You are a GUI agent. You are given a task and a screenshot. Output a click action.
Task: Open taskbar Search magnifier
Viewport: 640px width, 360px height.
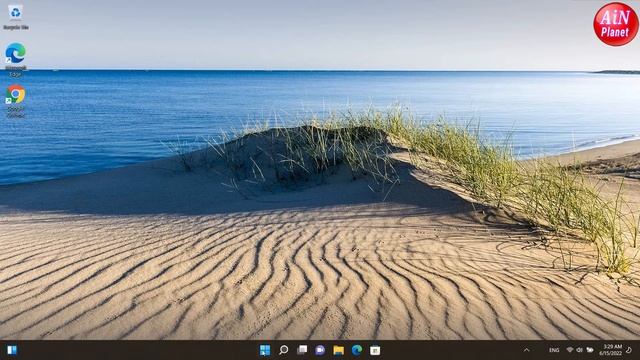[x=284, y=350]
